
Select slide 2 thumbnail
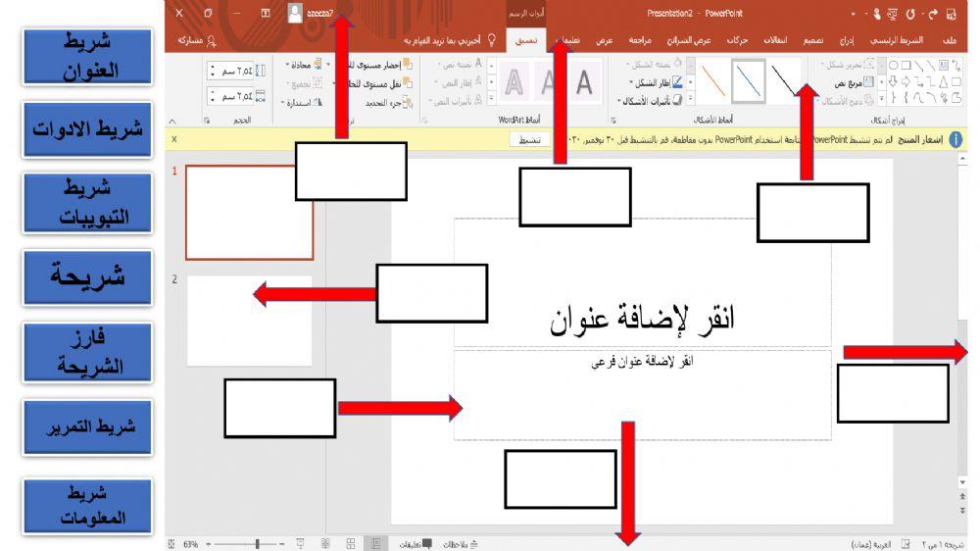pos(249,321)
